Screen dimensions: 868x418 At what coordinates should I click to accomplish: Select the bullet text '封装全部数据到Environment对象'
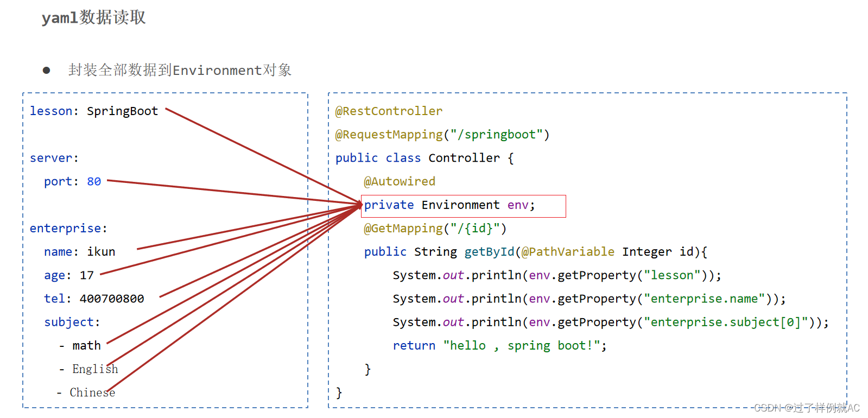180,70
